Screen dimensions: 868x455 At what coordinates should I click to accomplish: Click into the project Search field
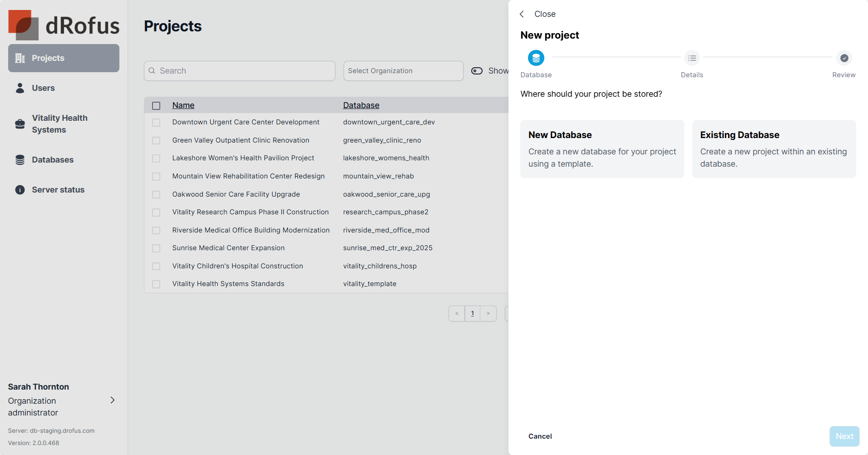(240, 71)
